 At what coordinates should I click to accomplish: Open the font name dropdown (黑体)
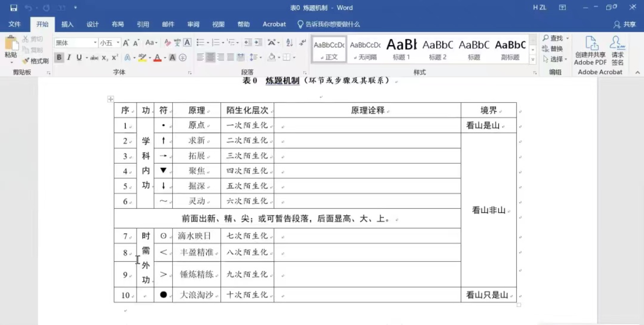tap(76, 43)
